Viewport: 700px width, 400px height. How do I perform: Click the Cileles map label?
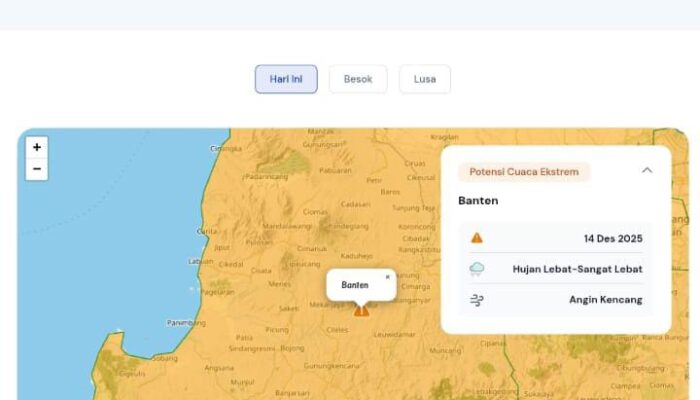tap(337, 330)
